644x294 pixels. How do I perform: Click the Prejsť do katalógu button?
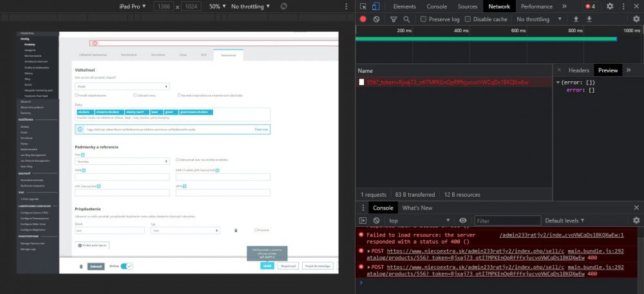[x=317, y=266]
